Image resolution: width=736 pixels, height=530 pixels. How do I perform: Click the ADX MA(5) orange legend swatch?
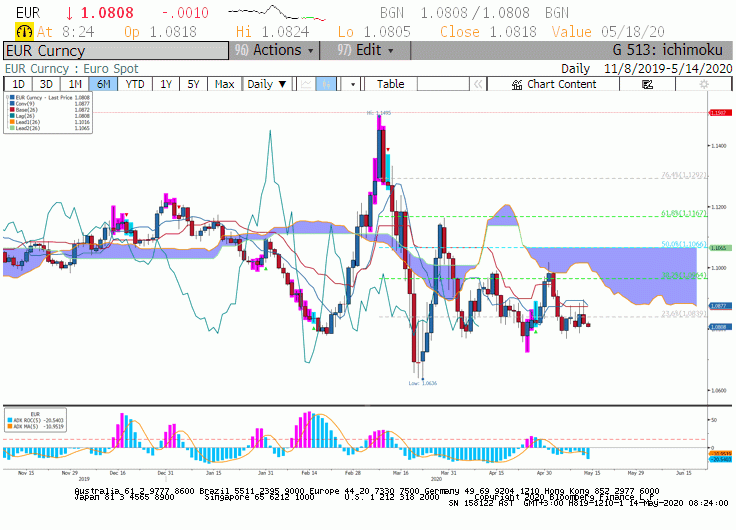pos(10,427)
